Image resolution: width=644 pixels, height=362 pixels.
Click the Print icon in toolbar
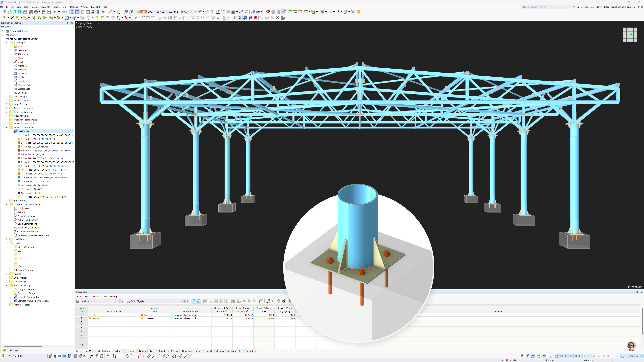coord(36,12)
